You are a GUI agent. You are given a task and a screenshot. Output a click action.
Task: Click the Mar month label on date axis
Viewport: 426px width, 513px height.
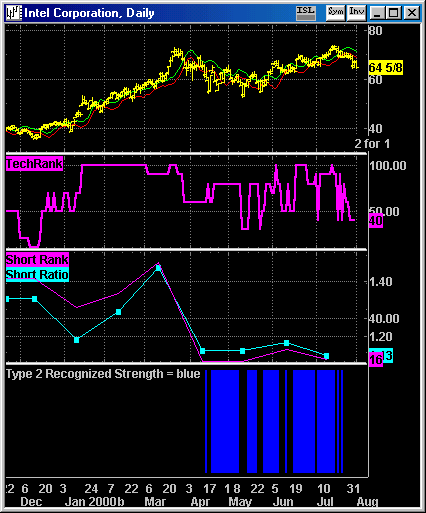pyautogui.click(x=155, y=501)
